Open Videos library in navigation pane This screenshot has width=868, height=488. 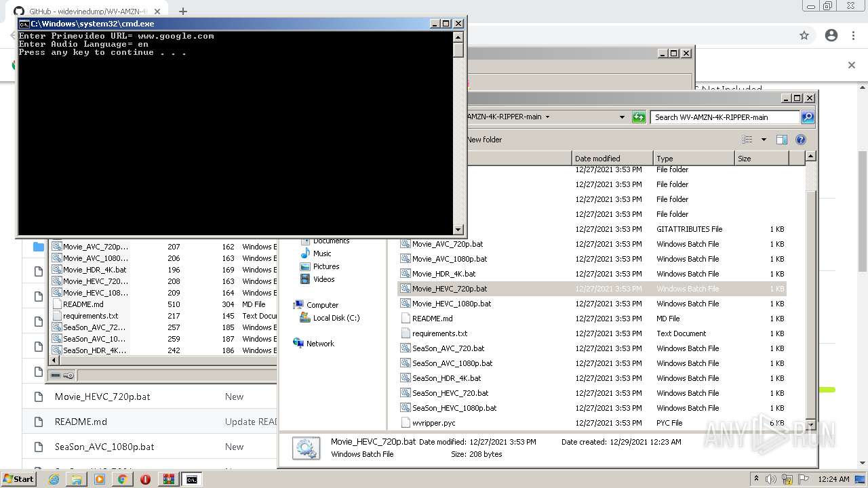pyautogui.click(x=323, y=279)
